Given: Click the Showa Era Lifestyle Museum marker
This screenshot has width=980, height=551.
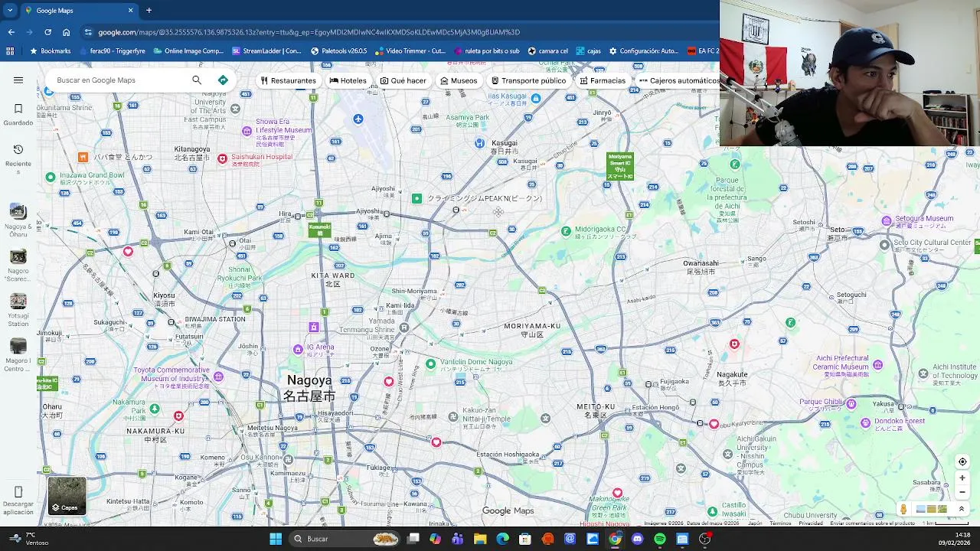Looking at the screenshot, I should 247,131.
